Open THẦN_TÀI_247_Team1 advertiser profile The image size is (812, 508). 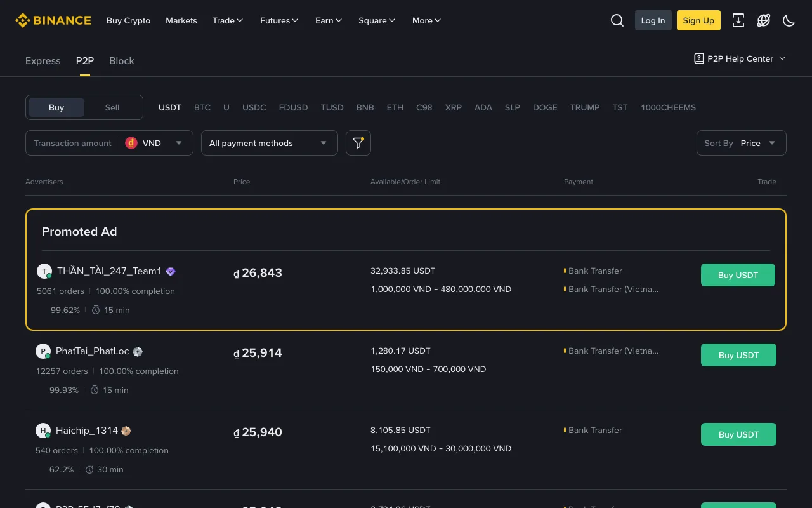tap(110, 271)
